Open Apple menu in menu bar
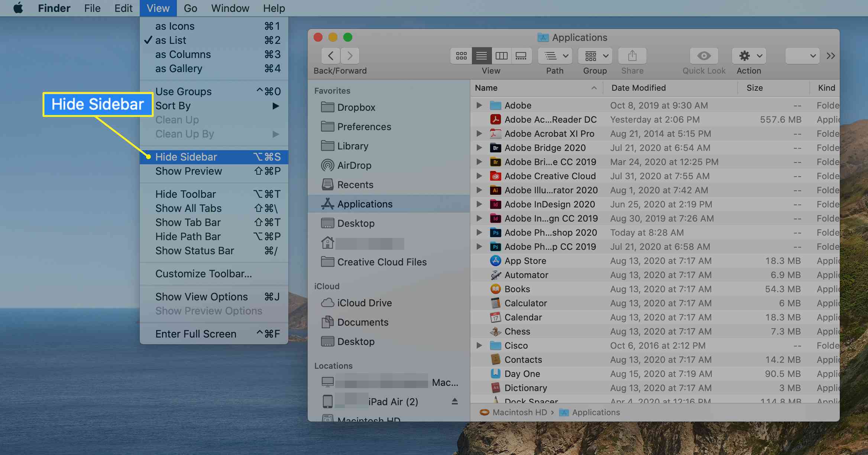The image size is (868, 455). (18, 8)
